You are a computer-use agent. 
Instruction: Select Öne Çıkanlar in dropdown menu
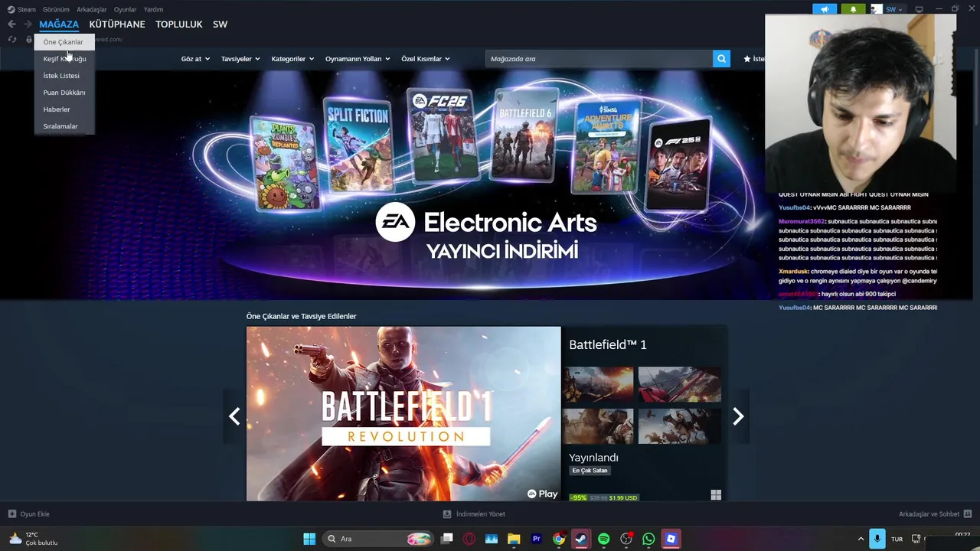click(64, 42)
